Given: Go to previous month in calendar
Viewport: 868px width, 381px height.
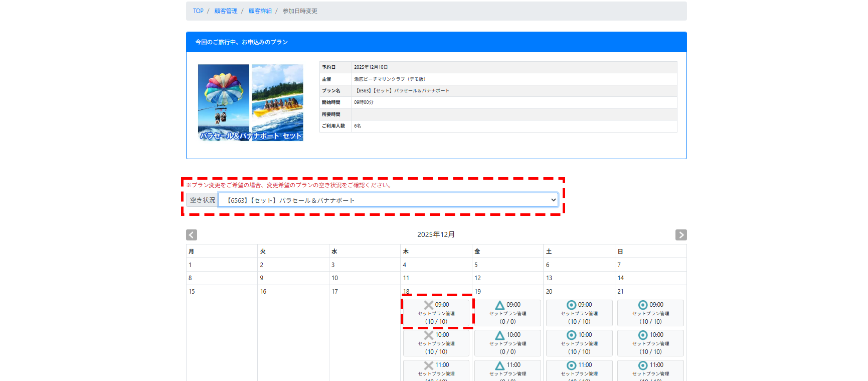Looking at the screenshot, I should [191, 235].
